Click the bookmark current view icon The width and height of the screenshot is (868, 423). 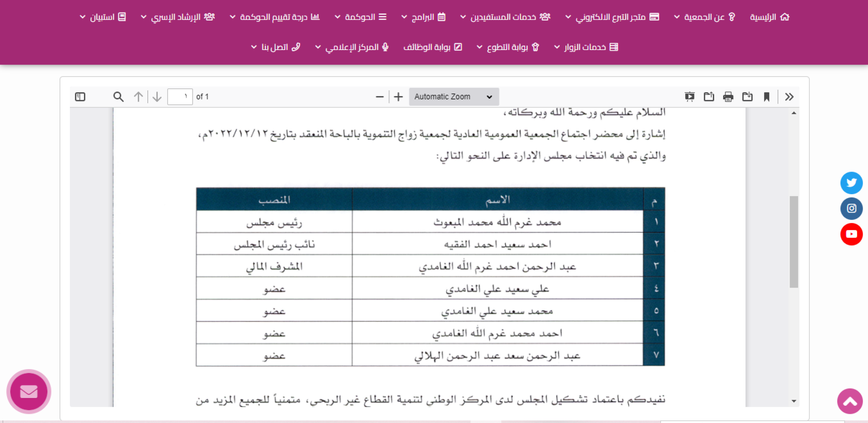tap(766, 97)
